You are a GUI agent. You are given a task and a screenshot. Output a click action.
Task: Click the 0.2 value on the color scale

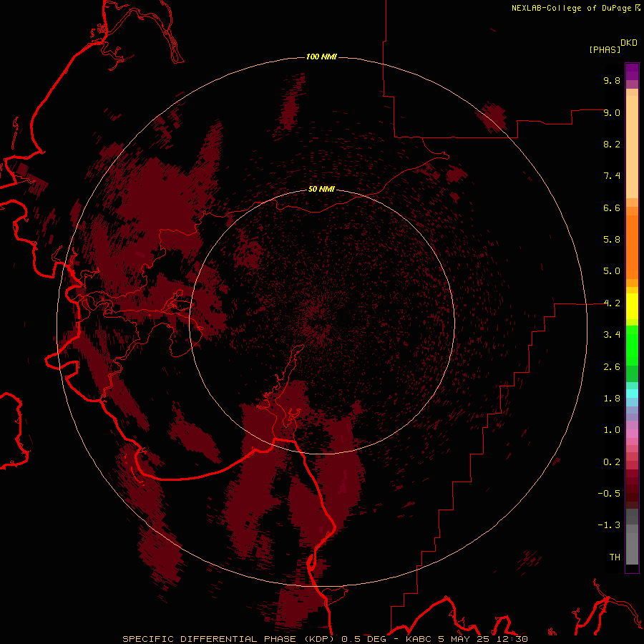tap(612, 462)
